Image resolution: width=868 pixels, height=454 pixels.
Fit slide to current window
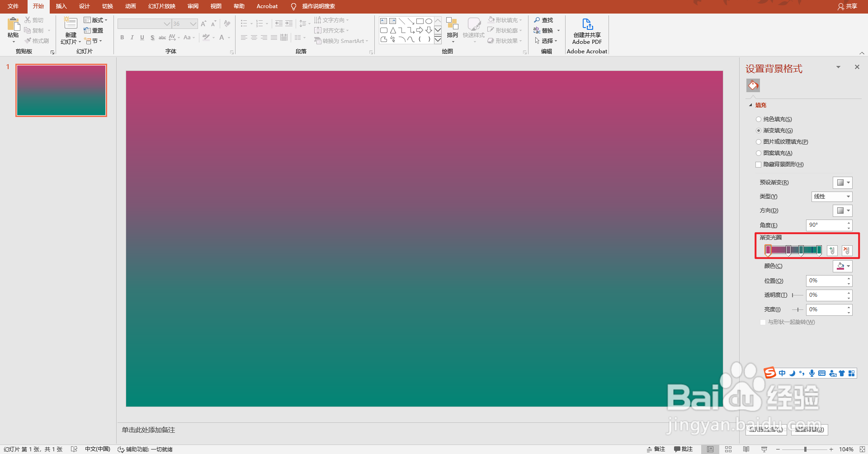(862, 449)
